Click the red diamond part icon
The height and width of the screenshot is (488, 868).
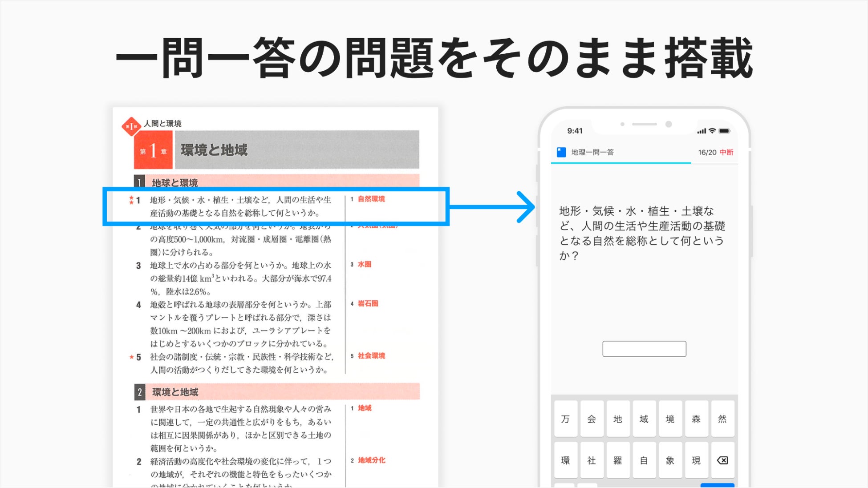pos(131,126)
